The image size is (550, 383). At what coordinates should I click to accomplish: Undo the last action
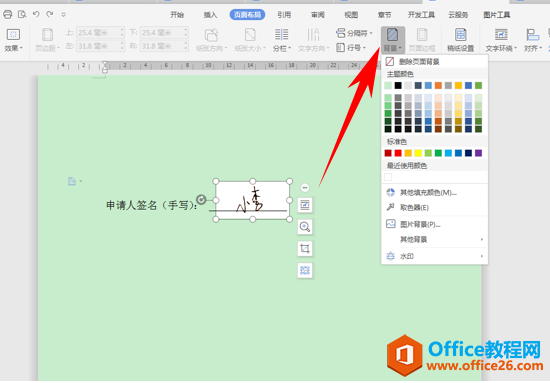click(36, 14)
